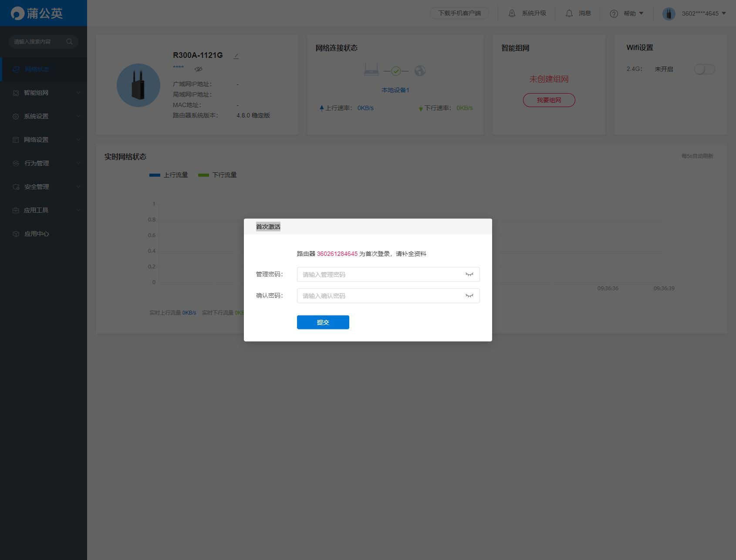Click the 系统升级 bell icon

click(512, 13)
